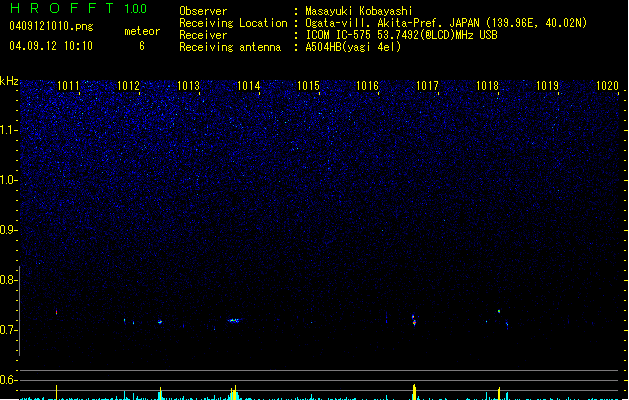629x400 pixels.
Task: Click the 0.9 kHz frequency axis label
Action: [x=8, y=230]
